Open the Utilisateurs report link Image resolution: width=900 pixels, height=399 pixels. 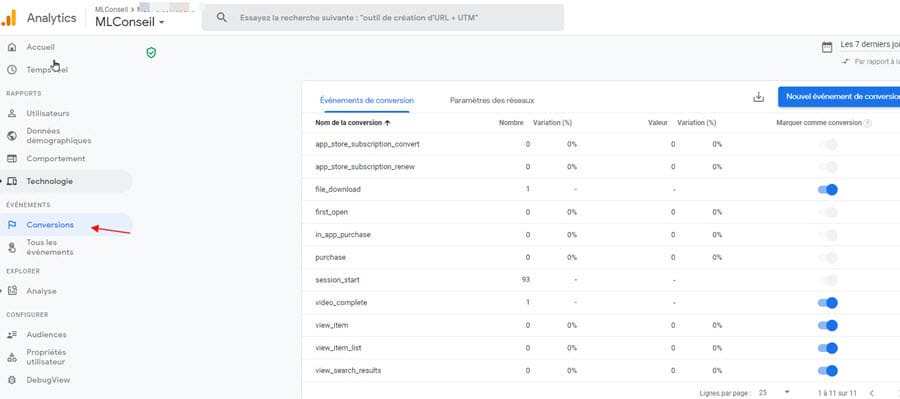tap(48, 114)
